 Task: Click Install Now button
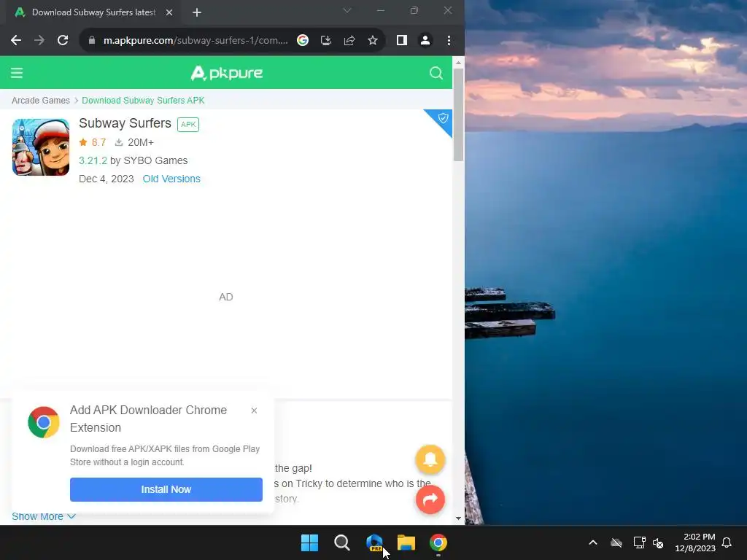pos(166,489)
